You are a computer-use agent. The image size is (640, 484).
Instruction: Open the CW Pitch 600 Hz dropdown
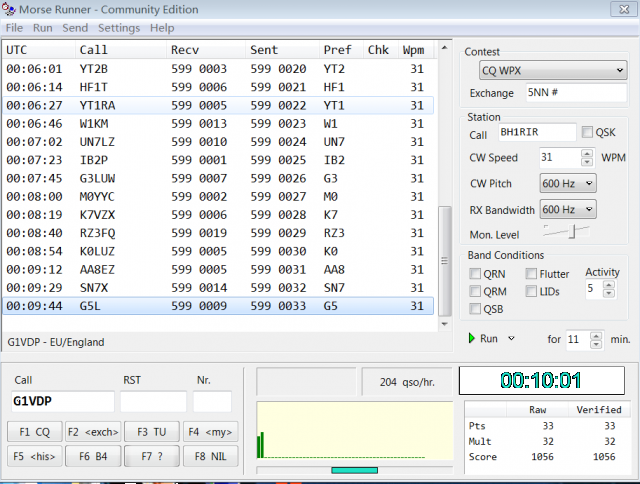pyautogui.click(x=568, y=183)
